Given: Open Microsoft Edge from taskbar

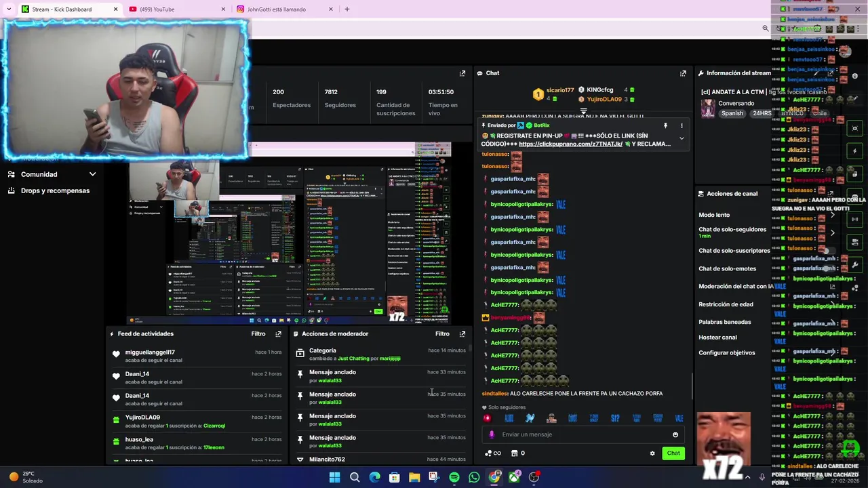Looking at the screenshot, I should (374, 477).
